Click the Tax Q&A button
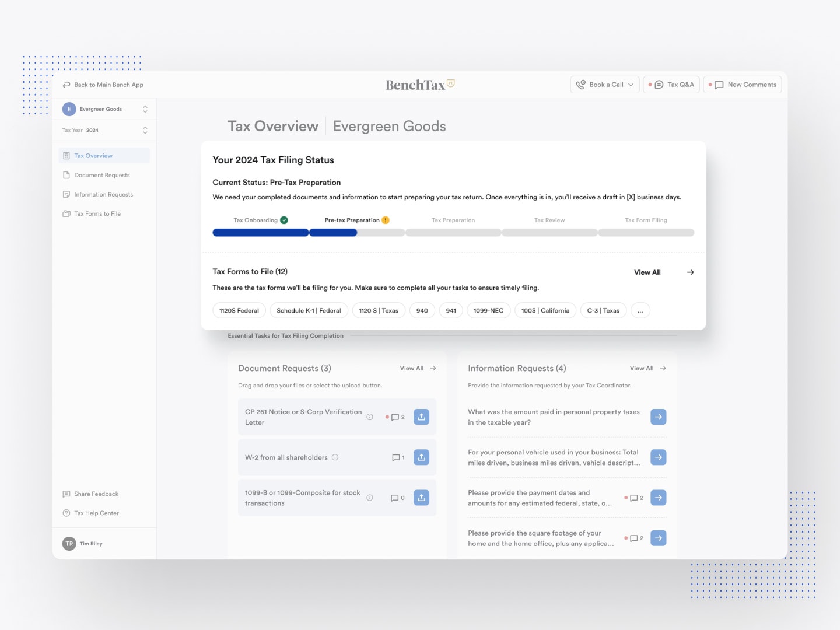The height and width of the screenshot is (630, 840). click(x=671, y=85)
